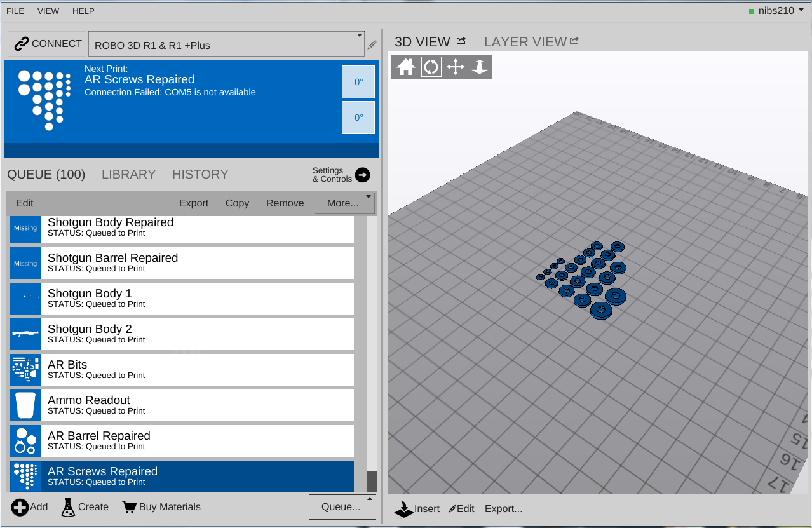Click the home view reset icon

coord(406,67)
